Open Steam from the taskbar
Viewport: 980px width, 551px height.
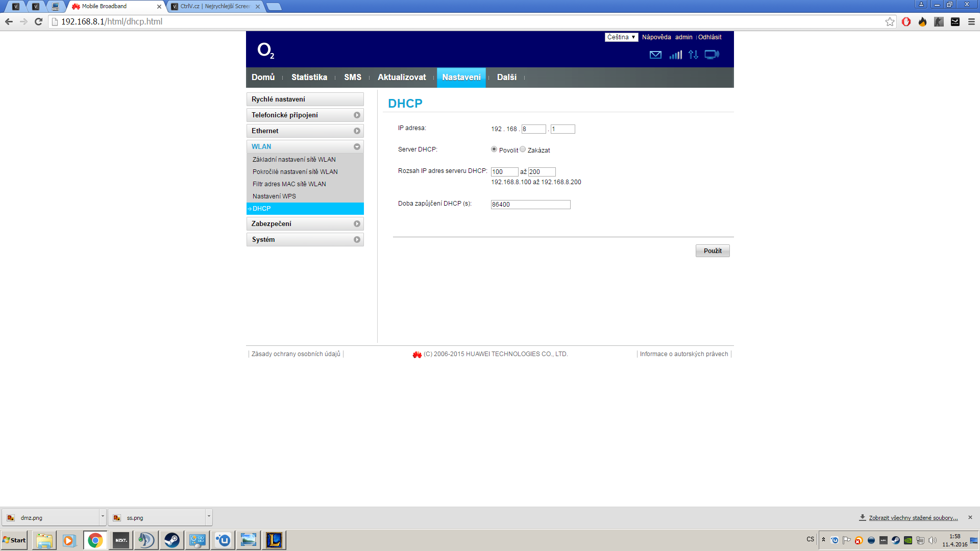(x=172, y=540)
